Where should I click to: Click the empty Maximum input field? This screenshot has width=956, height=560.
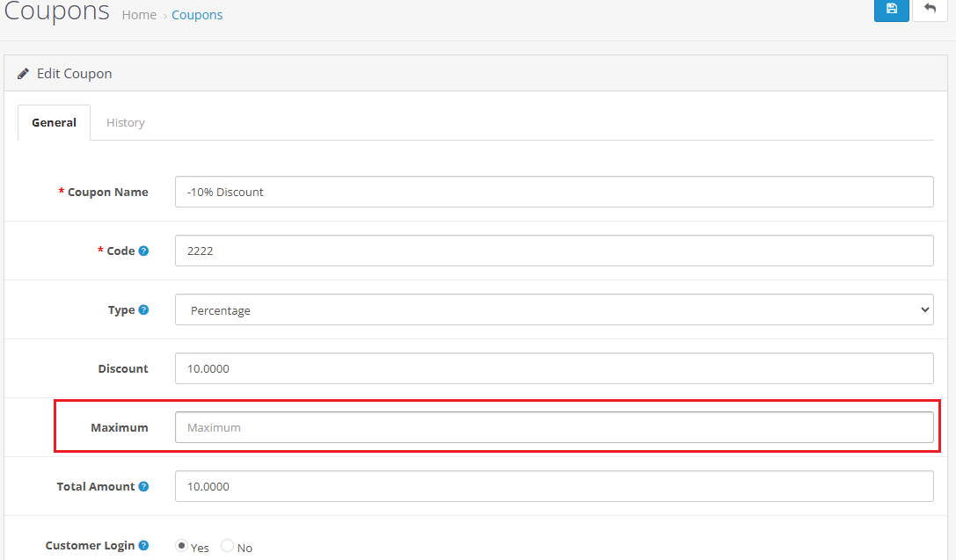[x=554, y=427]
